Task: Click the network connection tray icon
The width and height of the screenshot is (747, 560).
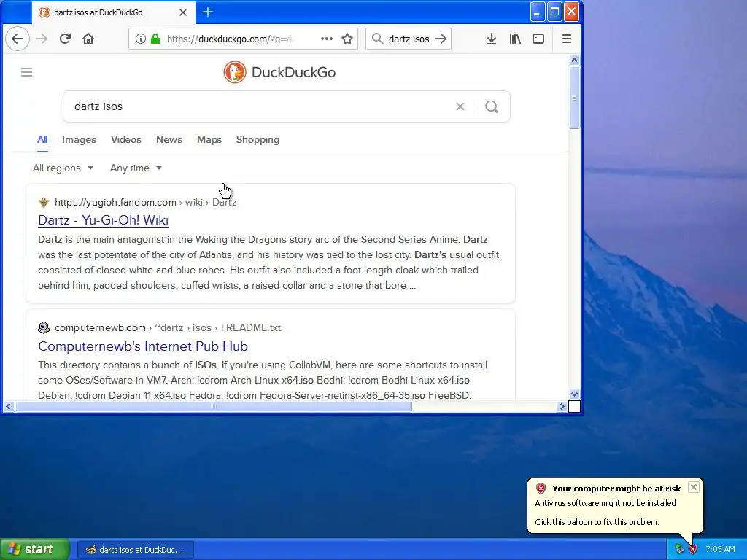Action: point(679,549)
